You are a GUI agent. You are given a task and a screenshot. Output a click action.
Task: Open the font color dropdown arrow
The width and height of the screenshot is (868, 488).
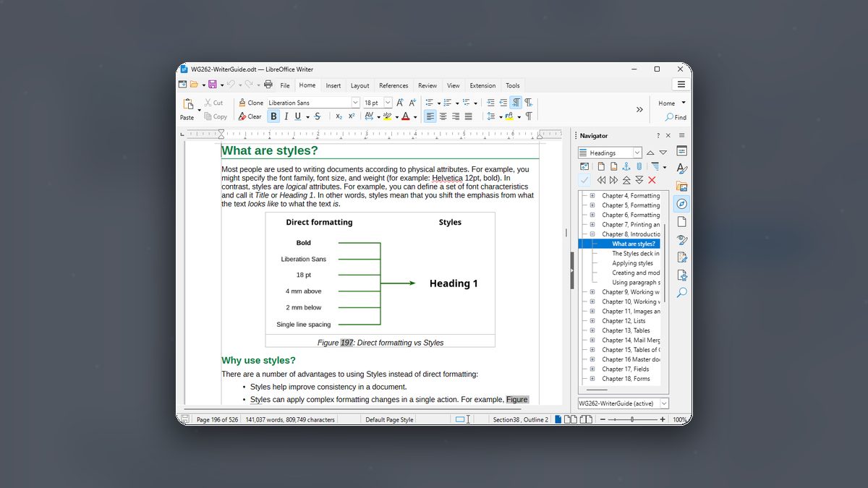point(415,116)
